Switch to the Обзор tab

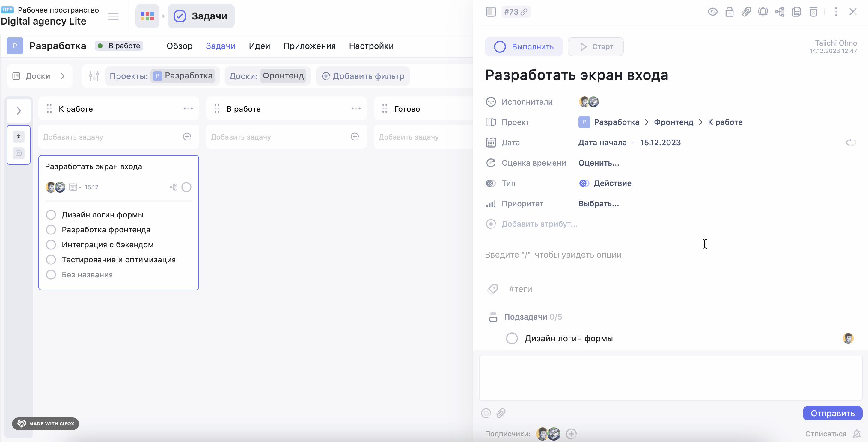[180, 46]
